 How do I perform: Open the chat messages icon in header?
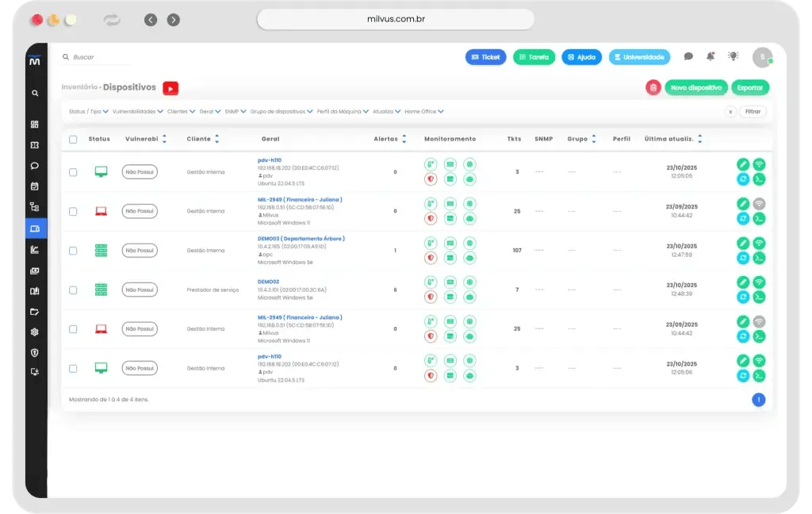tap(688, 56)
